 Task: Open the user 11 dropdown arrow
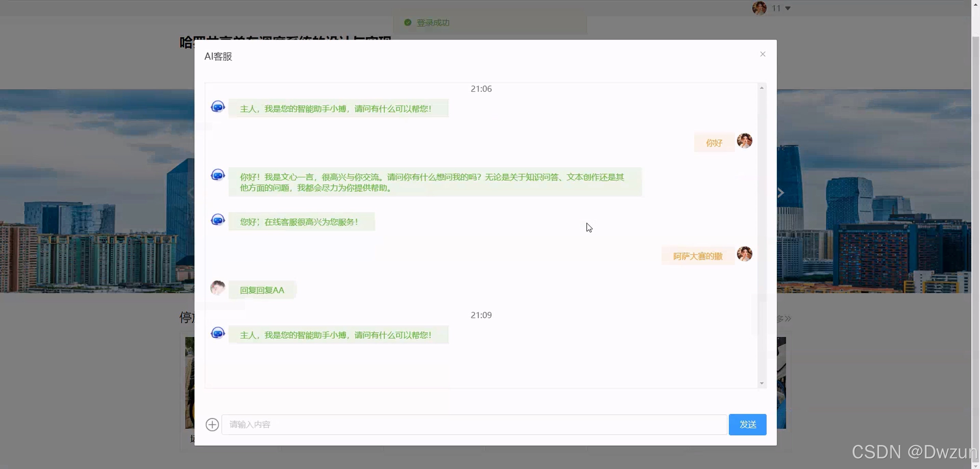click(788, 8)
